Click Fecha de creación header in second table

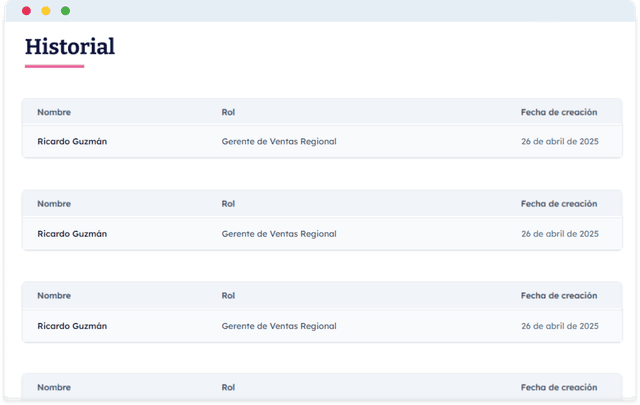(x=559, y=204)
